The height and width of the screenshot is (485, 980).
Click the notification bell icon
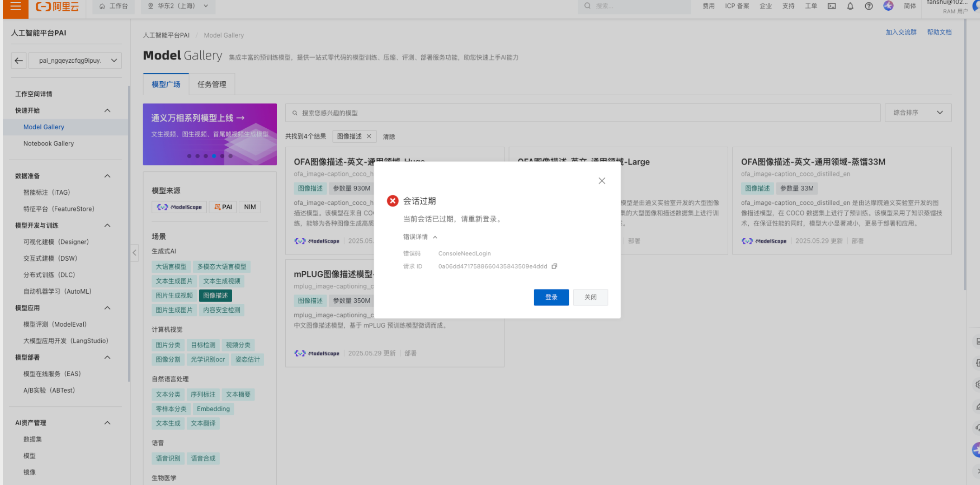[850, 6]
